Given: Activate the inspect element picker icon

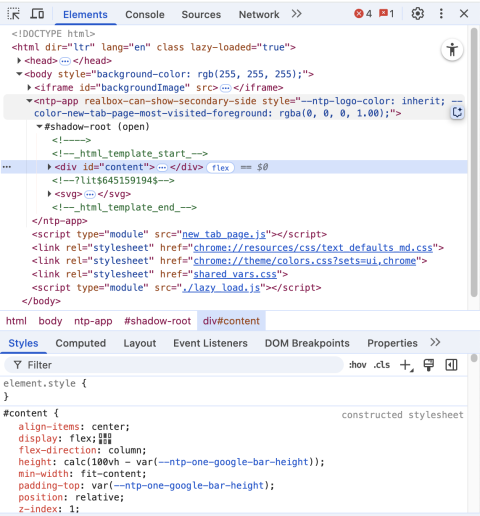Looking at the screenshot, I should (x=14, y=14).
